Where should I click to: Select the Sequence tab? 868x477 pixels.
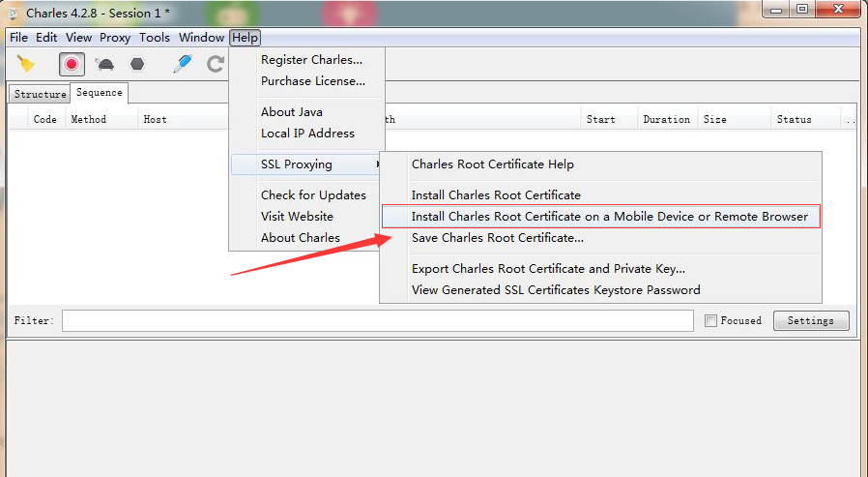(x=100, y=93)
